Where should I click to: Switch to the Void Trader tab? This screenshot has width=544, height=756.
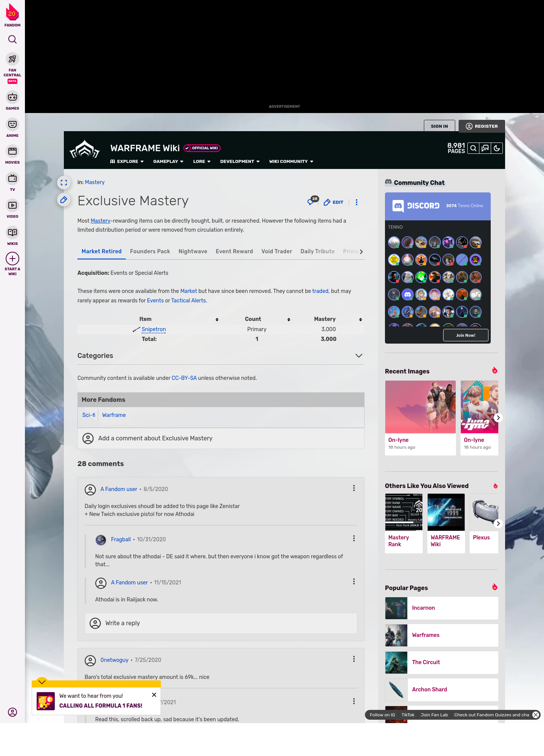(x=277, y=251)
